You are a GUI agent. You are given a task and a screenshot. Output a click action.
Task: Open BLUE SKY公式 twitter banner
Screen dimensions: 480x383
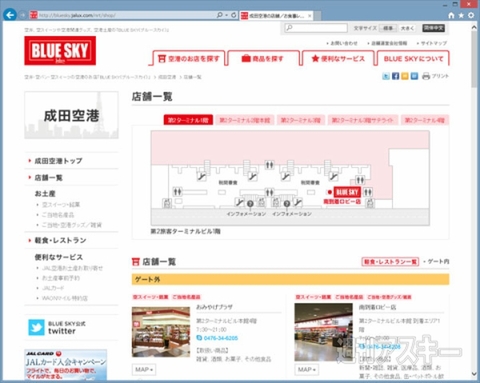(57, 327)
